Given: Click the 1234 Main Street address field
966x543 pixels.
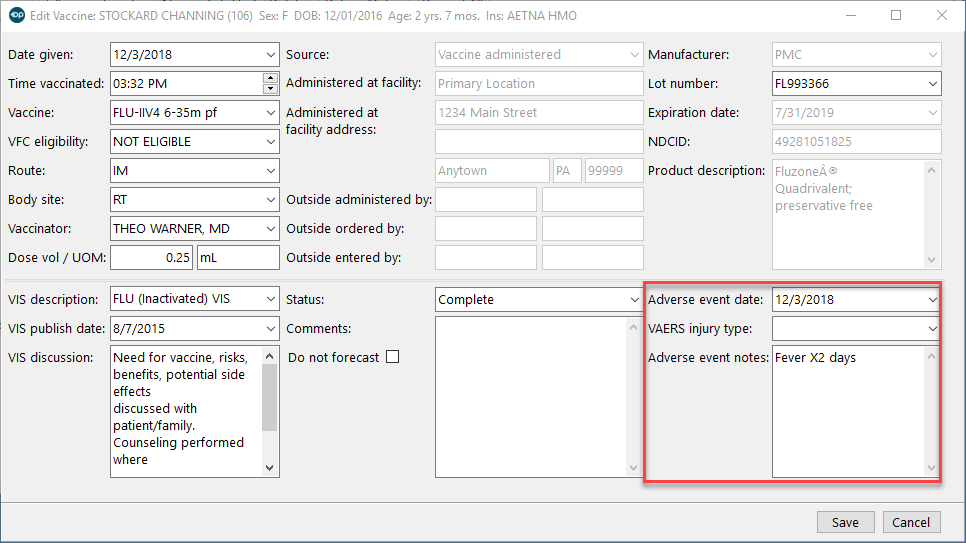Looking at the screenshot, I should tap(539, 113).
